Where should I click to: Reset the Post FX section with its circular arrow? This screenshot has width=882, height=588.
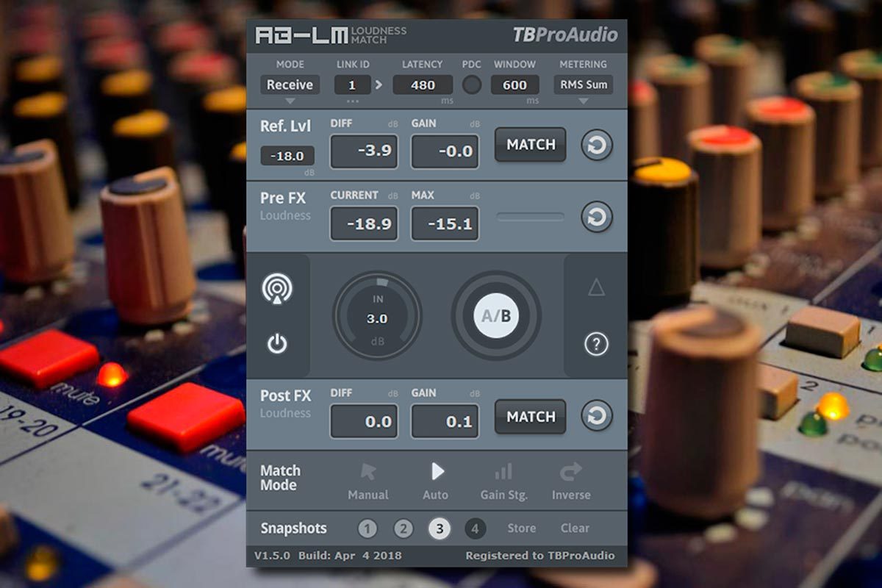(x=597, y=417)
